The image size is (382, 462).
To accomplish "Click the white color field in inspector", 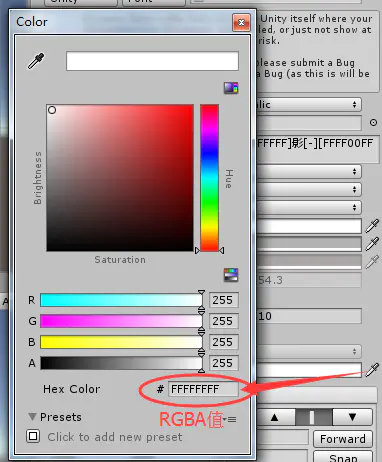I will (309, 226).
